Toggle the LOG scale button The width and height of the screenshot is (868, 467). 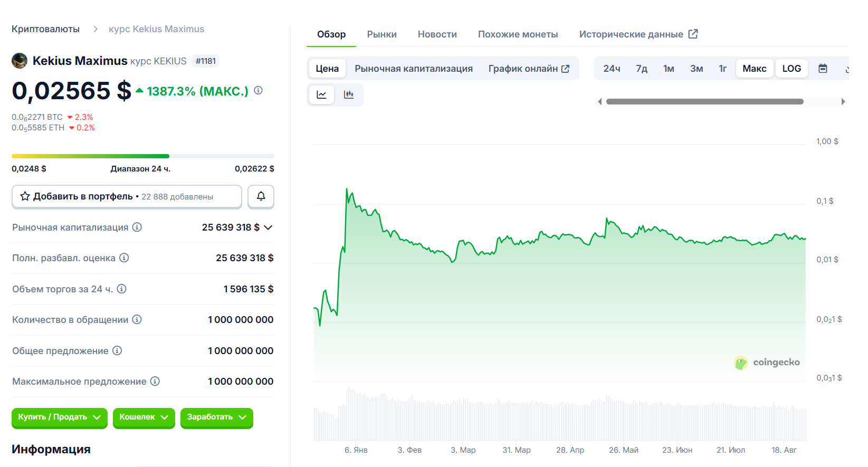pyautogui.click(x=791, y=69)
